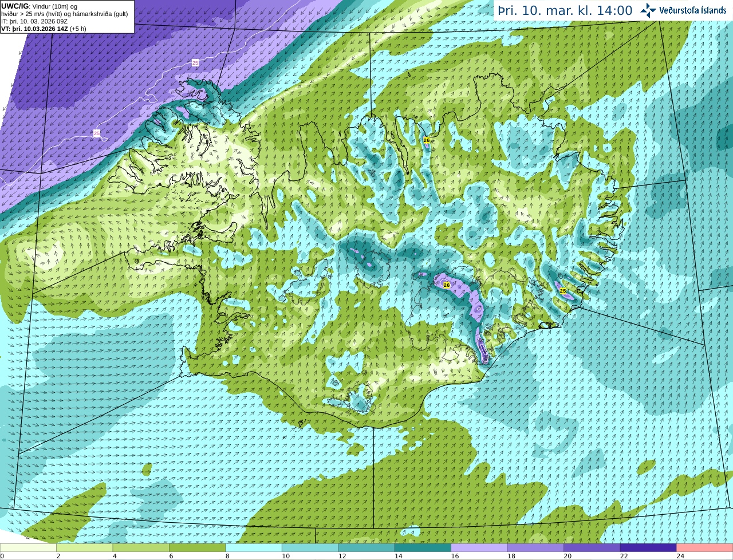This screenshot has width=733, height=560.
Task: Click the white 25 contour label nearest the title box
Action: 195,63
